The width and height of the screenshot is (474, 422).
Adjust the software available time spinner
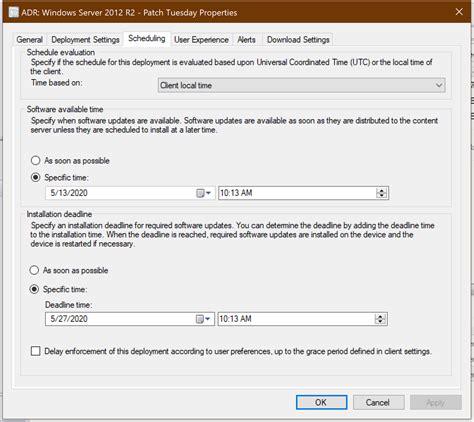click(x=381, y=193)
